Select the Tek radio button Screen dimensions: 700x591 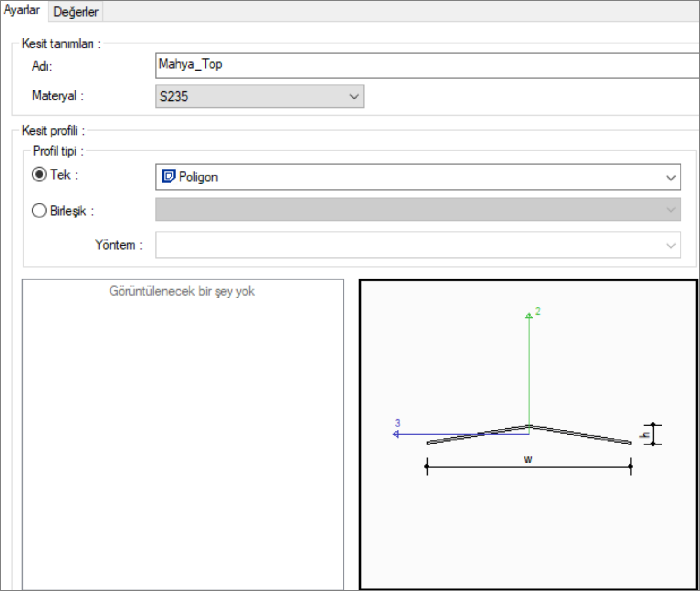39,175
